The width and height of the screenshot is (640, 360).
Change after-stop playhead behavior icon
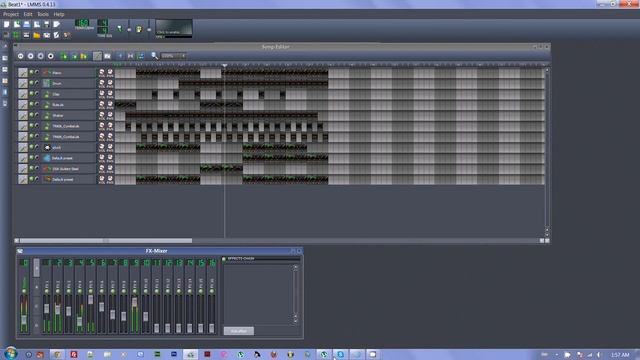141,56
